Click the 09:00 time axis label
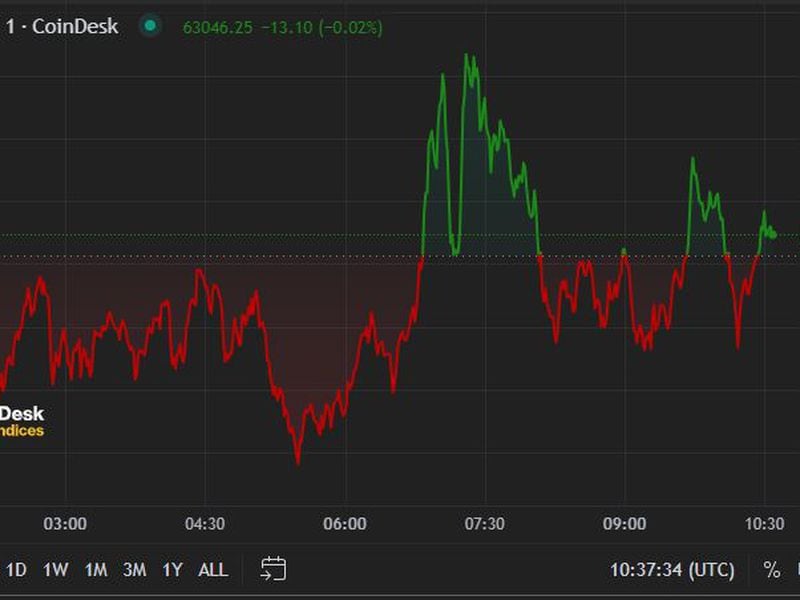The height and width of the screenshot is (600, 800). [x=624, y=524]
